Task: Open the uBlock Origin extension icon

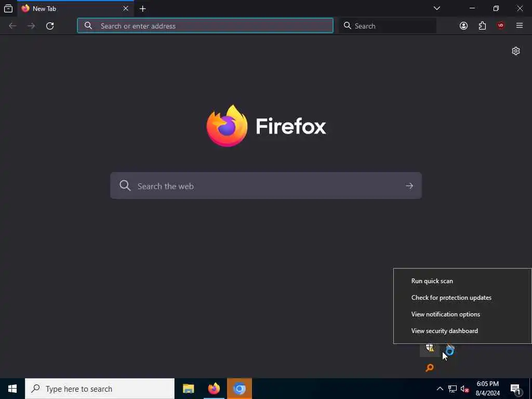Action: [501, 26]
